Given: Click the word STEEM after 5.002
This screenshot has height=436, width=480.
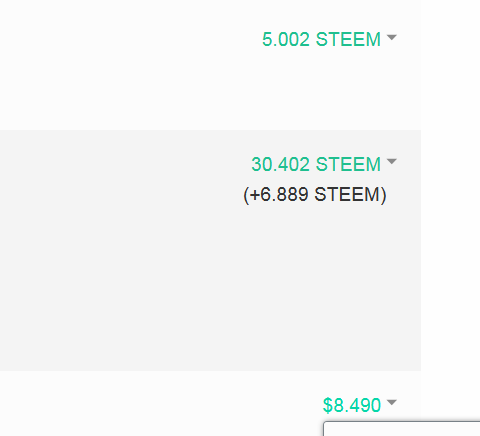Looking at the screenshot, I should pyautogui.click(x=348, y=39).
